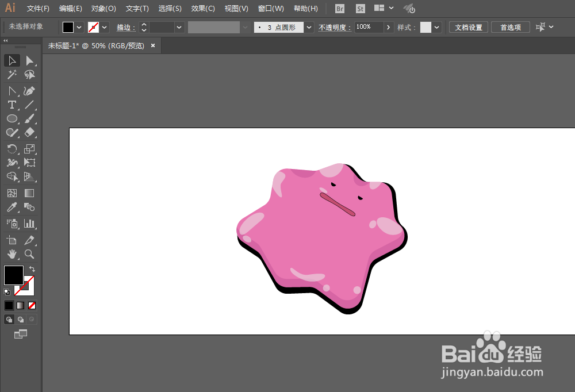This screenshot has height=392, width=575.
Task: Swap fill and stroke colors
Action: pos(32,269)
